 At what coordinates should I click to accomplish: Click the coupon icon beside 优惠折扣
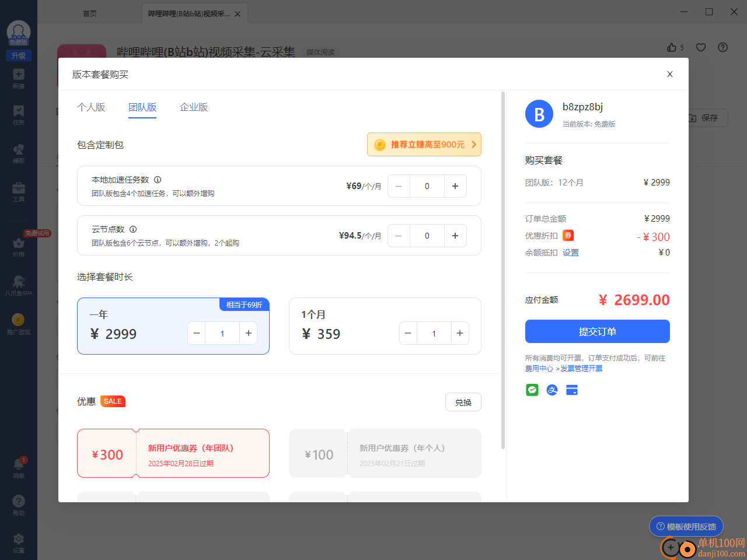coord(568,235)
